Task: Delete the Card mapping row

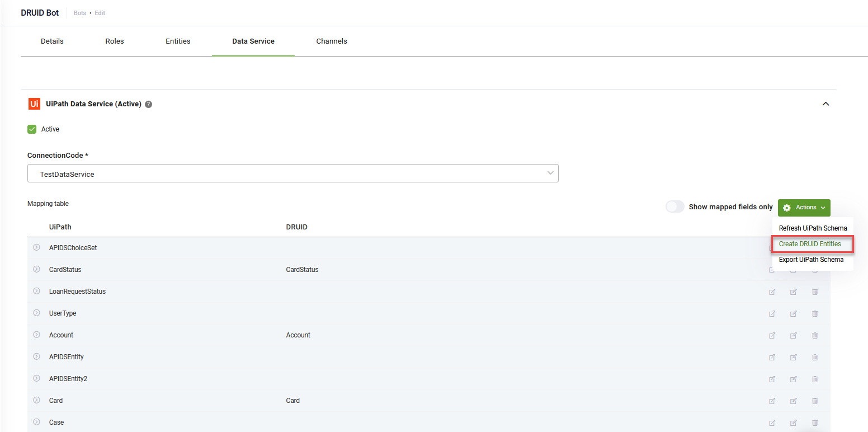Action: pyautogui.click(x=815, y=401)
